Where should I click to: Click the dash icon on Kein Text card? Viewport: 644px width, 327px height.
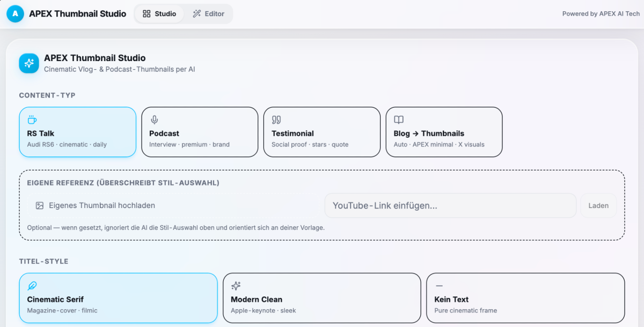(x=439, y=286)
